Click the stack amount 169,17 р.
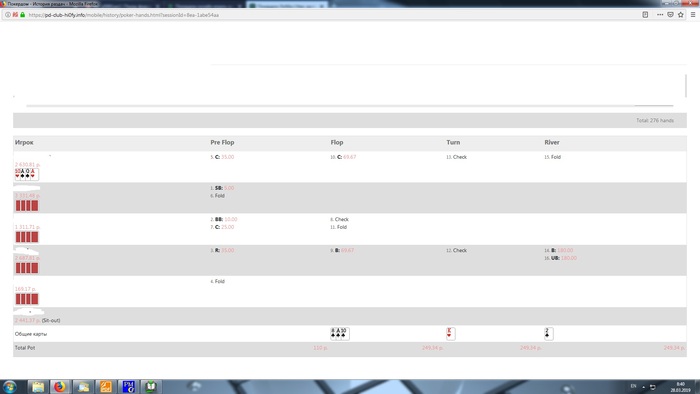 [25, 289]
